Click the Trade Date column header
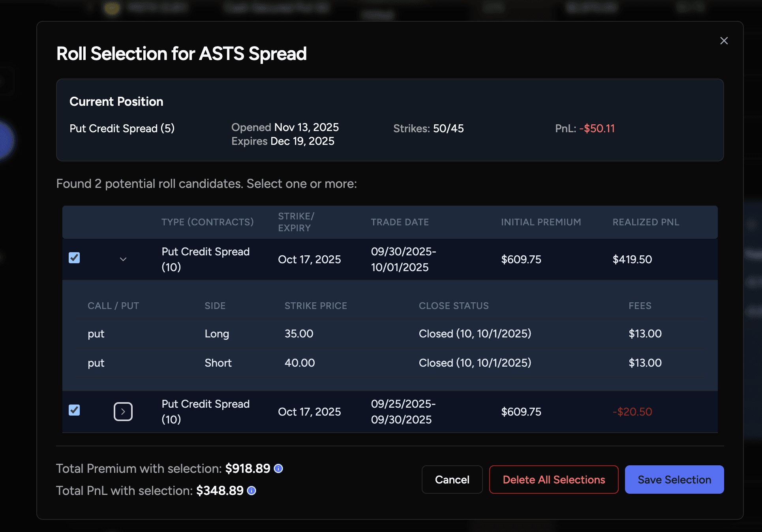Screen dimensions: 762x532 click(400, 222)
